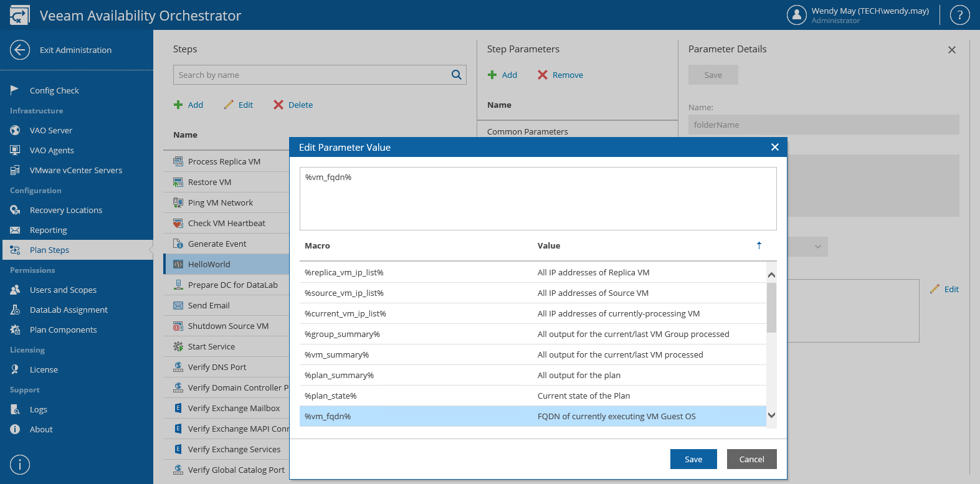Open Config Check flag icon
Image resolution: width=980 pixels, height=484 pixels.
coord(14,90)
